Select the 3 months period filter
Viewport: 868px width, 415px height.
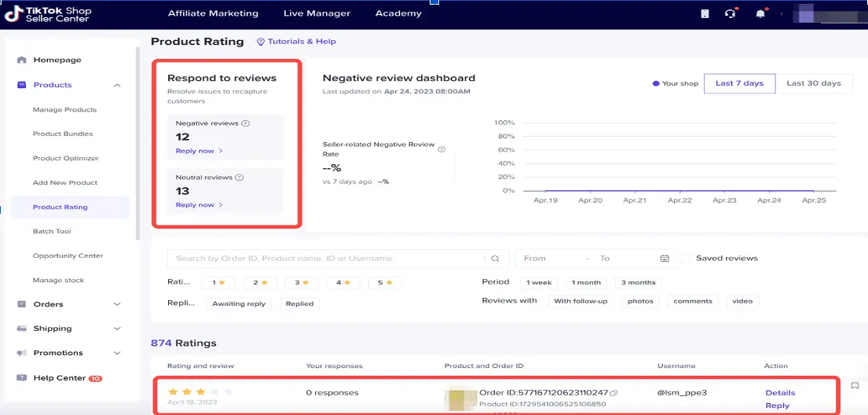click(639, 283)
